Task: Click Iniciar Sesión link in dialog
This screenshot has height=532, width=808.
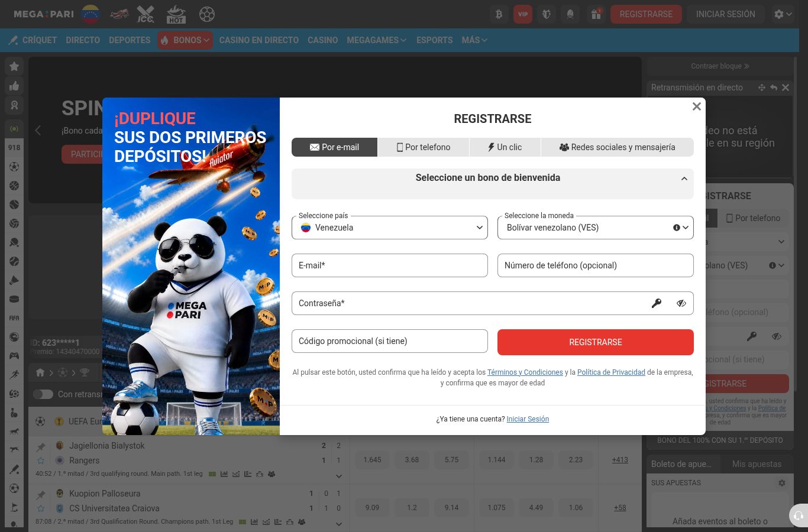Action: coord(528,419)
